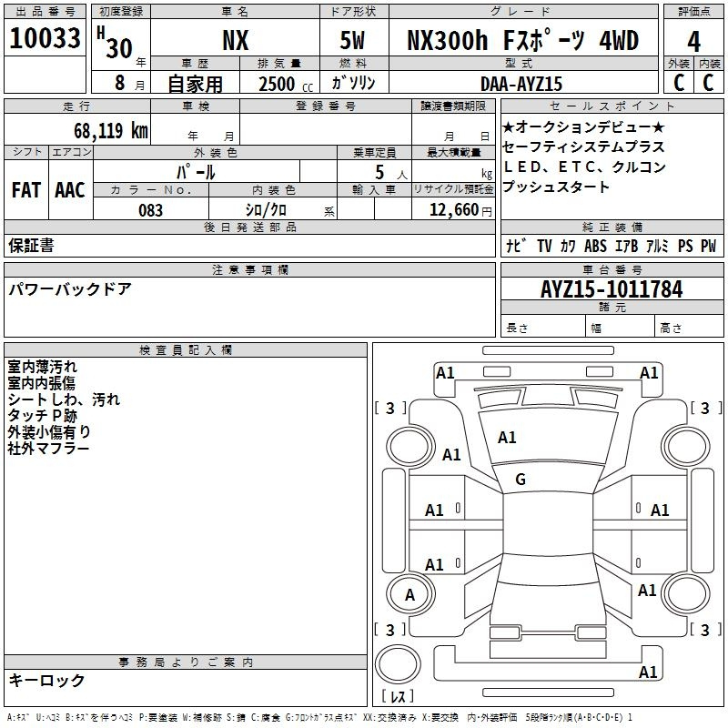This screenshot has width=728, height=728.
Task: Click the grade NX300h F Sport 4WD
Action: [522, 40]
